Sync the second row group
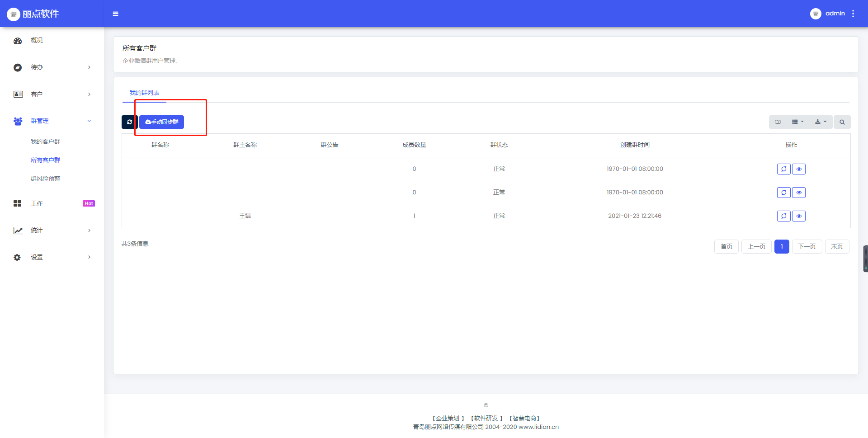This screenshot has height=438, width=868. [x=783, y=193]
